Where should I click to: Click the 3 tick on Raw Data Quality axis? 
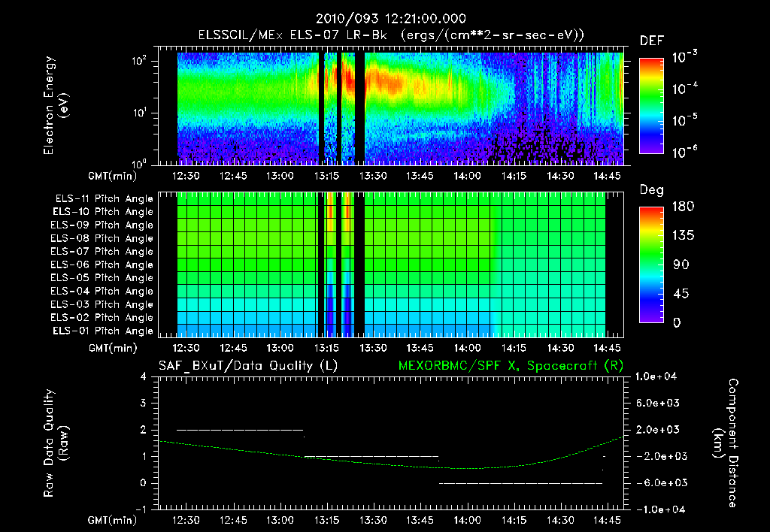(143, 403)
